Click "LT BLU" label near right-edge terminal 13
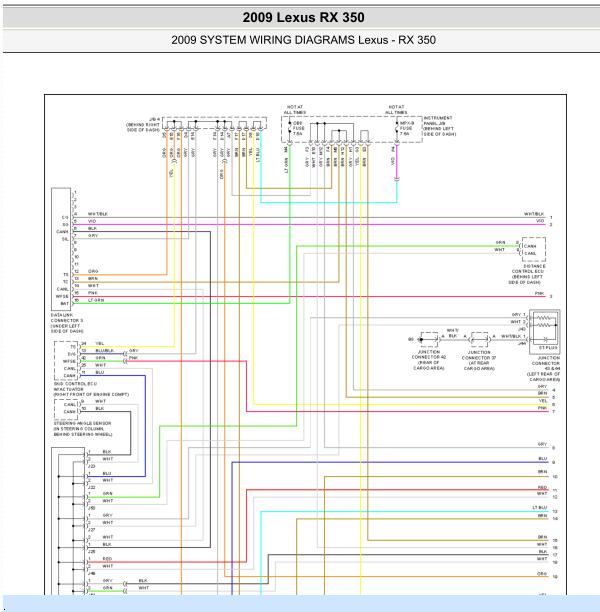This screenshot has height=612, width=600. (540, 507)
